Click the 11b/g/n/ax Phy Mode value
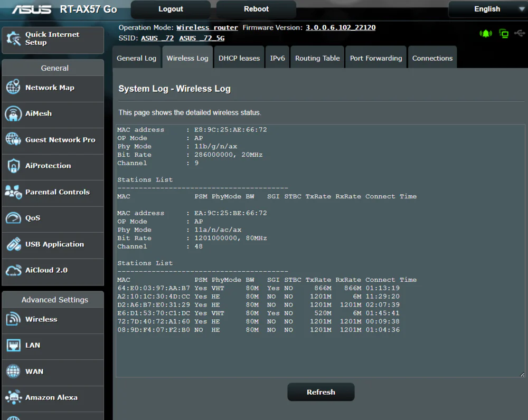 point(215,146)
